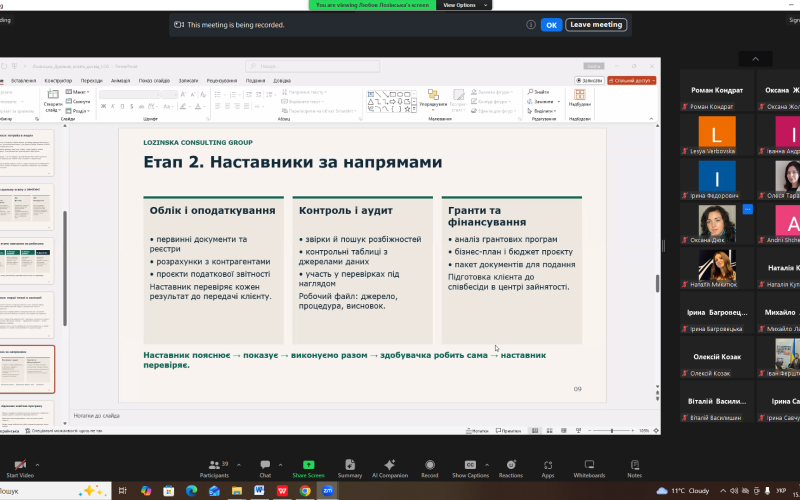Start slideshow from status bar icon
800x500 pixels.
pyautogui.click(x=578, y=431)
